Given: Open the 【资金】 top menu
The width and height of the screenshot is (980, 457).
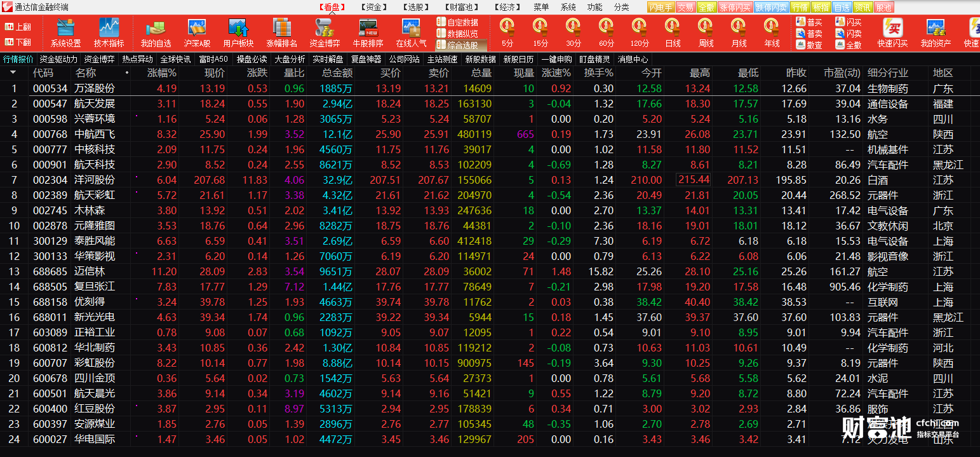Looking at the screenshot, I should tap(373, 8).
